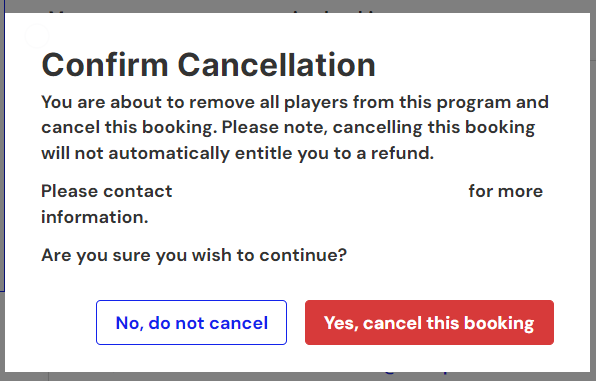
Task: Confirm with Yes, cancel this booking
Action: pyautogui.click(x=429, y=322)
